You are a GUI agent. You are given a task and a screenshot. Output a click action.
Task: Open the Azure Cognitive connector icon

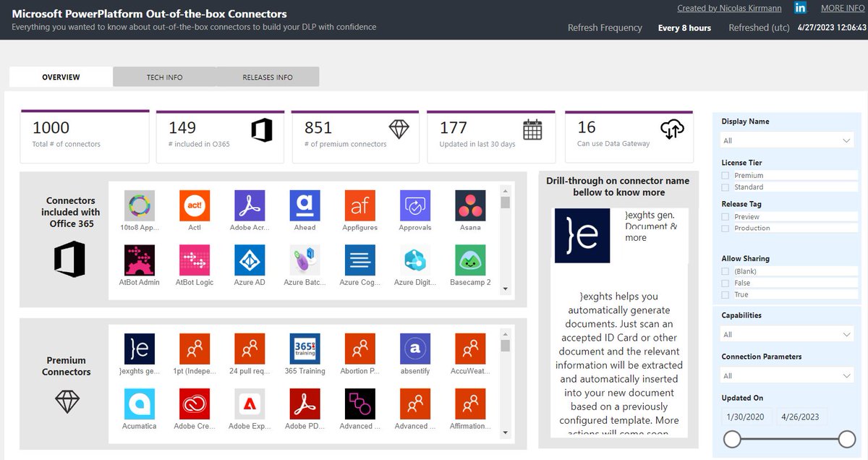(360, 260)
